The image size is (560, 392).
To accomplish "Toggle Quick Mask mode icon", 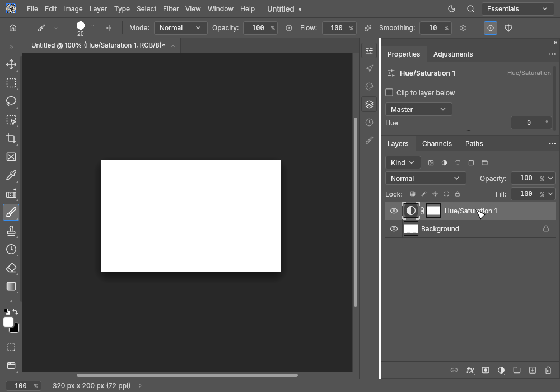I will [11, 347].
